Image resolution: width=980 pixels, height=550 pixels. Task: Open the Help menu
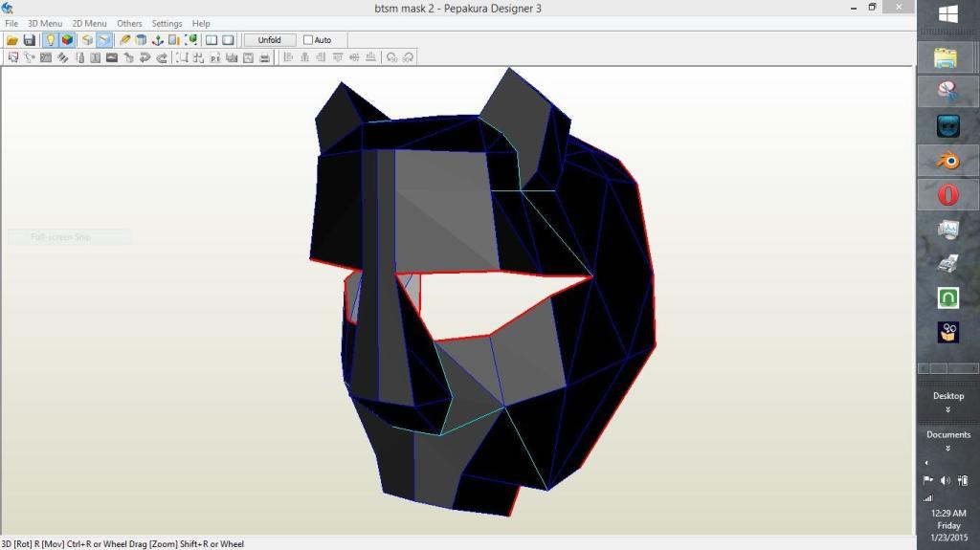pos(201,23)
